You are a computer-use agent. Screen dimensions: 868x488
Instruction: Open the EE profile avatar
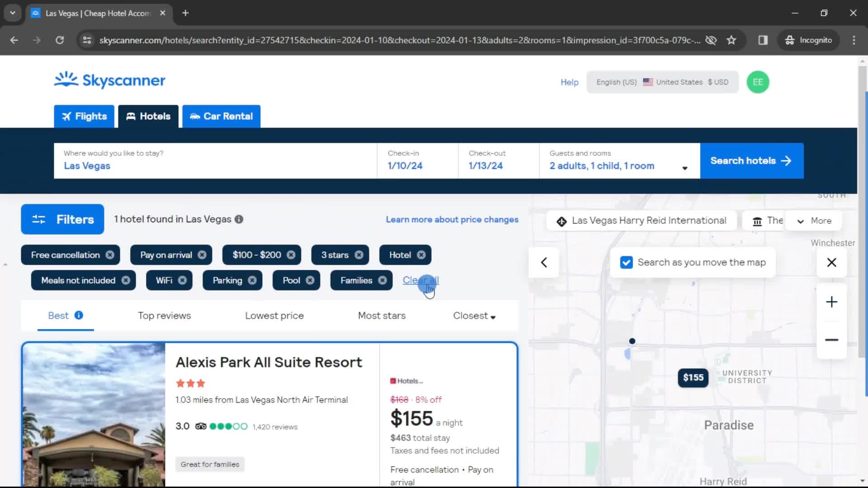[x=758, y=82]
